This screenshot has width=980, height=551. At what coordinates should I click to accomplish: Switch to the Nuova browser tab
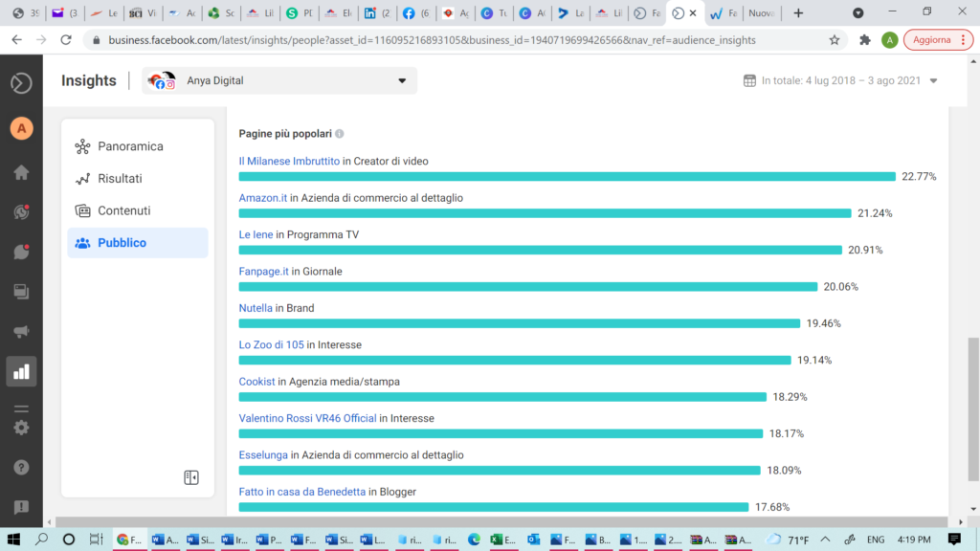point(761,13)
